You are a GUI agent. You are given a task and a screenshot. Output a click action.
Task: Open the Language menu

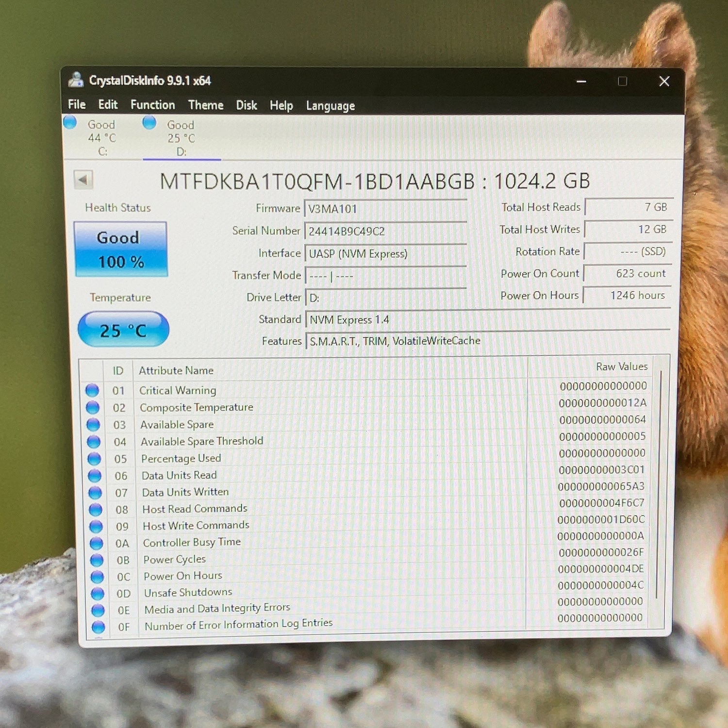click(331, 106)
